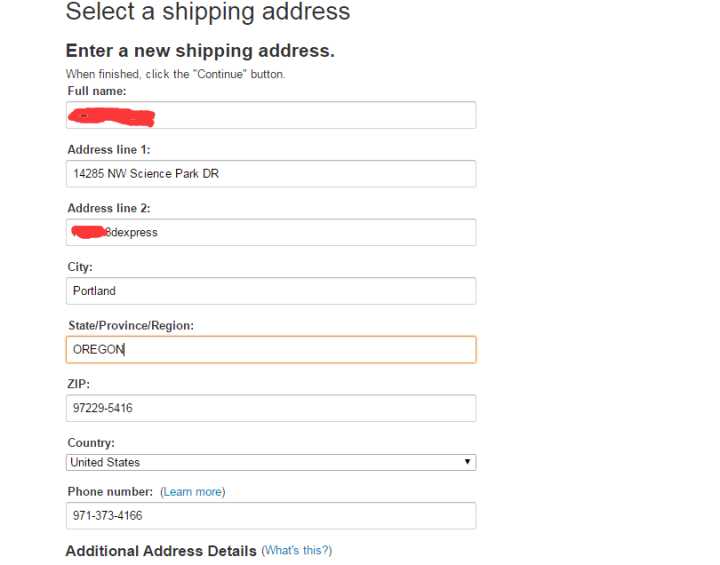Image resolution: width=720 pixels, height=565 pixels.
Task: Click the ZIP field showing 97229-5416
Action: coord(270,408)
